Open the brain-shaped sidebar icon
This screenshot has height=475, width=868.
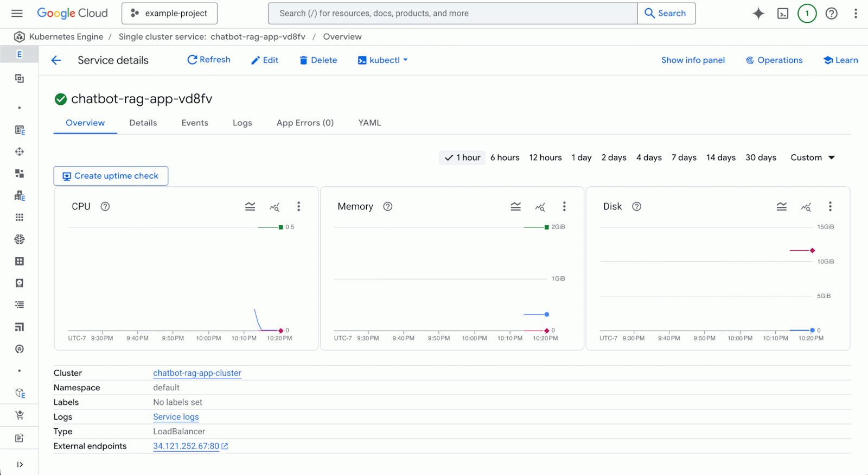click(20, 239)
